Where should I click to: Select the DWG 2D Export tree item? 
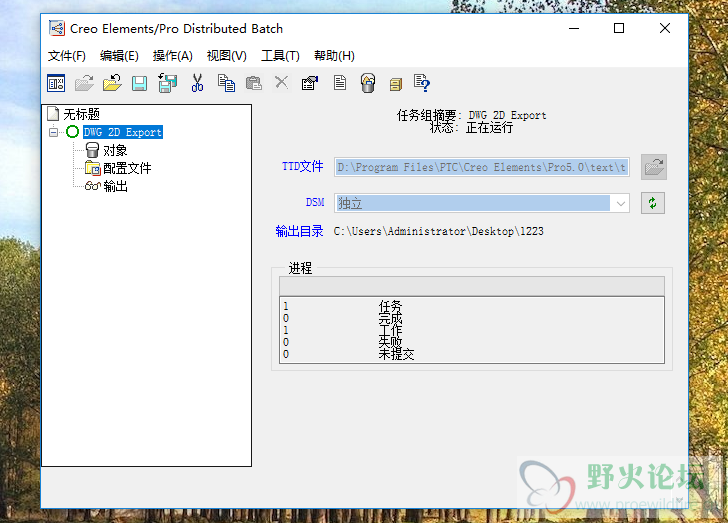[123, 132]
